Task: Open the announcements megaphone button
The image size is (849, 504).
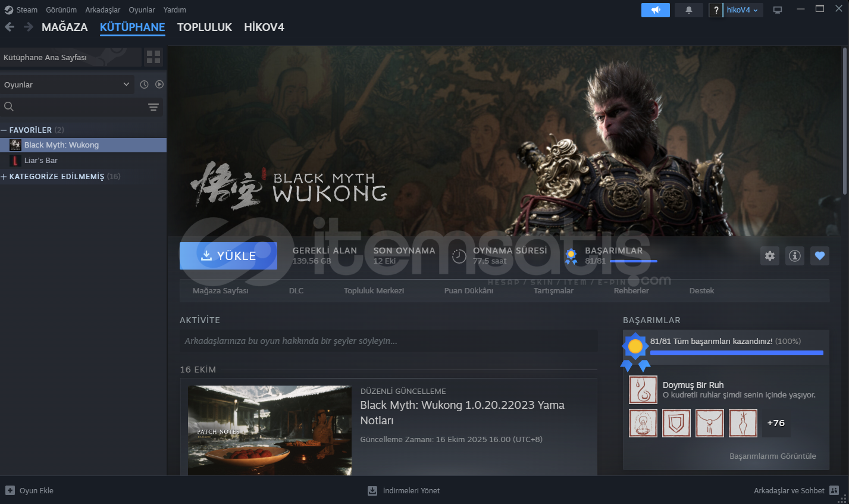Action: 656,10
